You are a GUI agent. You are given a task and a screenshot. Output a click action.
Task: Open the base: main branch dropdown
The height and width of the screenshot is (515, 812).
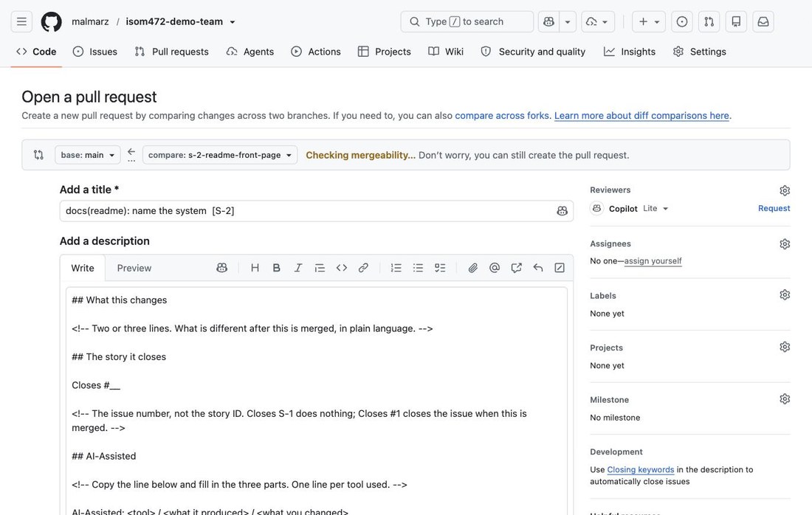coord(88,155)
